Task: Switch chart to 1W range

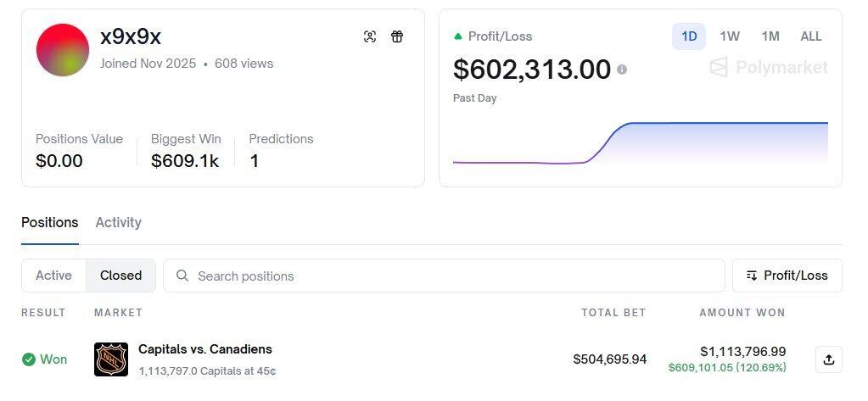Action: click(x=730, y=36)
